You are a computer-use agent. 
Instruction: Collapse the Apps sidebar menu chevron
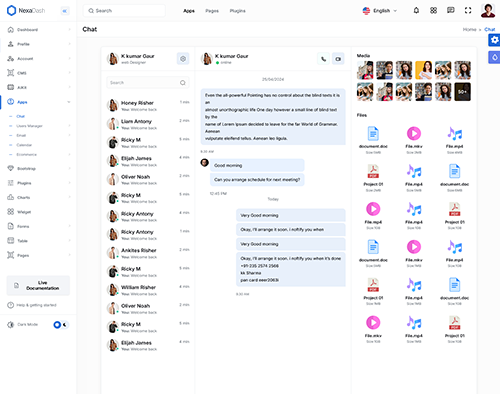(69, 102)
